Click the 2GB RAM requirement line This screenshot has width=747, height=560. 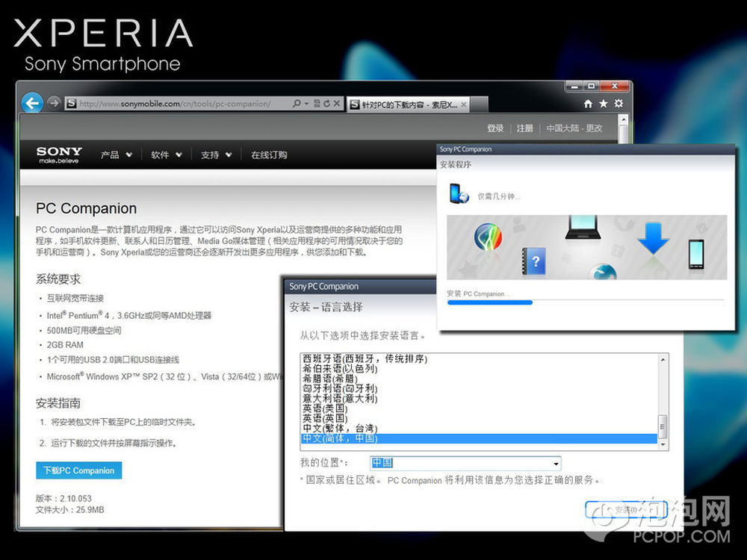pos(65,345)
